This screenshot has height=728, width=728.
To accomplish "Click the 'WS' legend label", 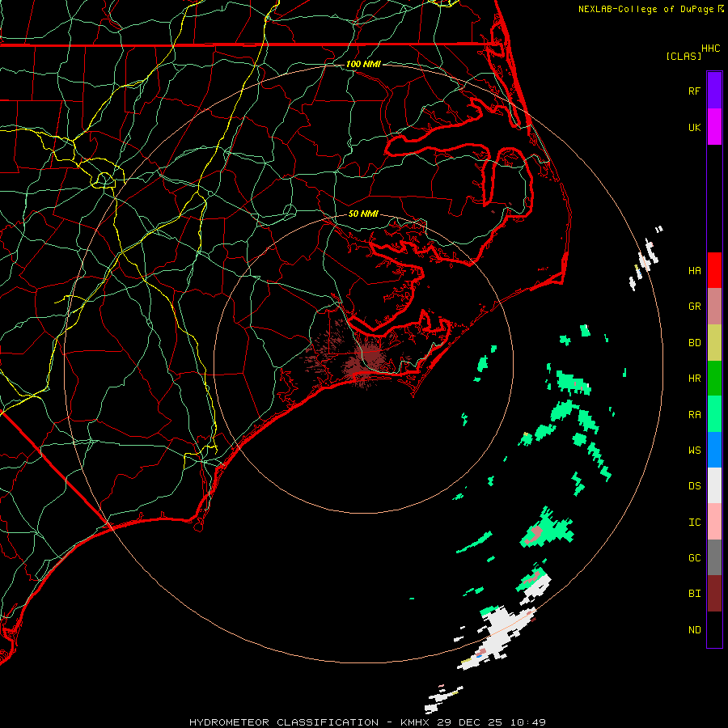I will [694, 450].
